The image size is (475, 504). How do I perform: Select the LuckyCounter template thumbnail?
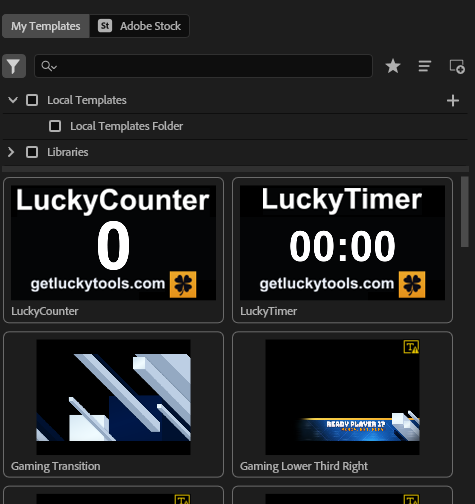coord(113,243)
